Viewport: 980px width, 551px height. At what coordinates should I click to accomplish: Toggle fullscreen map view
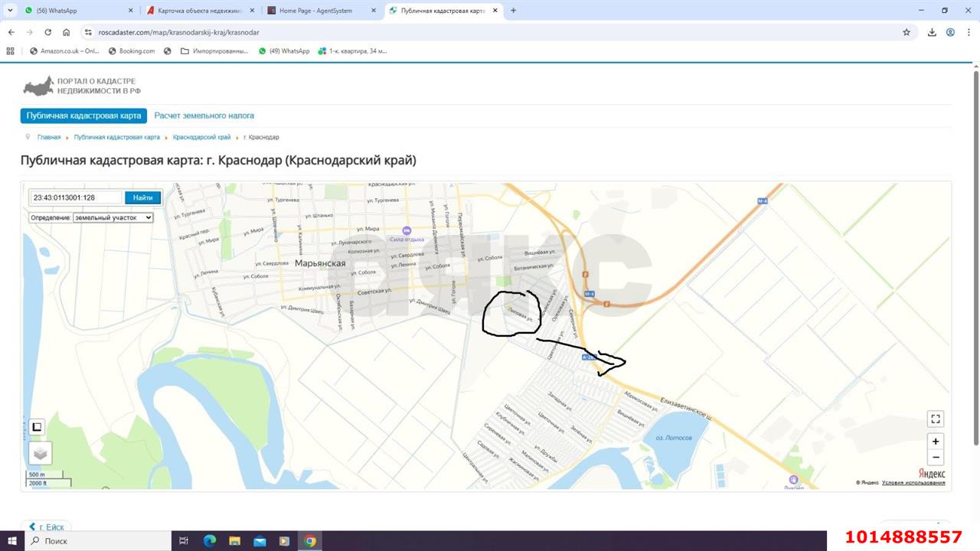(935, 419)
